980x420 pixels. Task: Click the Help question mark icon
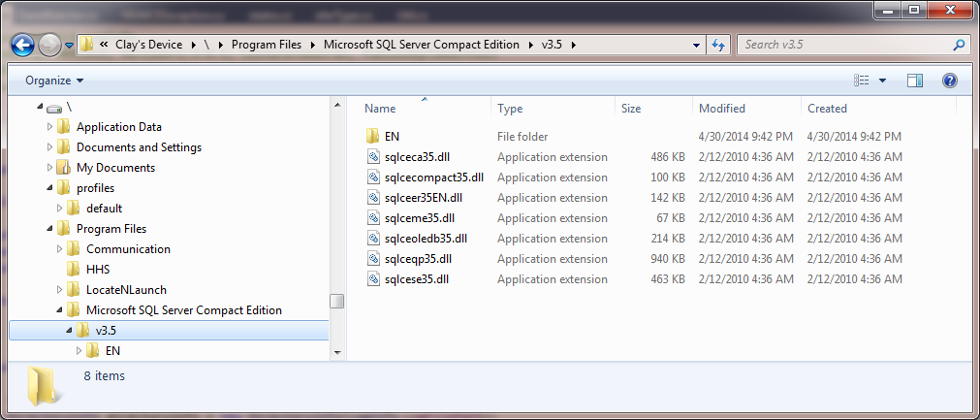(949, 81)
